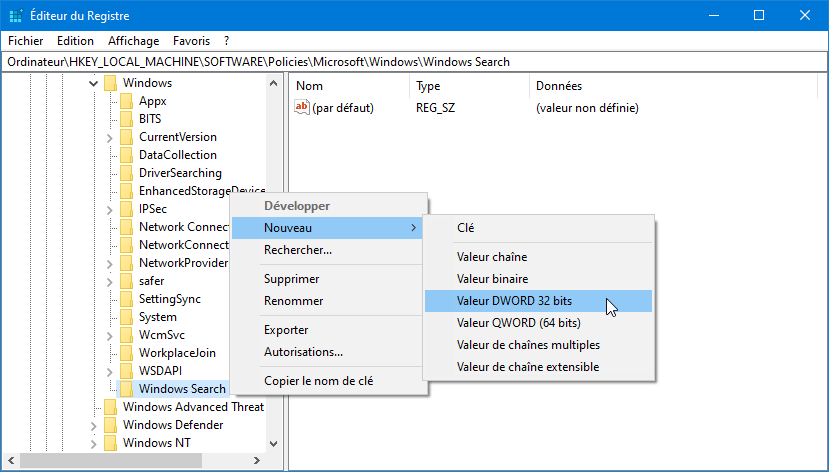Image resolution: width=829 pixels, height=472 pixels.
Task: Expand the NetworkProvider key
Action: pos(109,264)
